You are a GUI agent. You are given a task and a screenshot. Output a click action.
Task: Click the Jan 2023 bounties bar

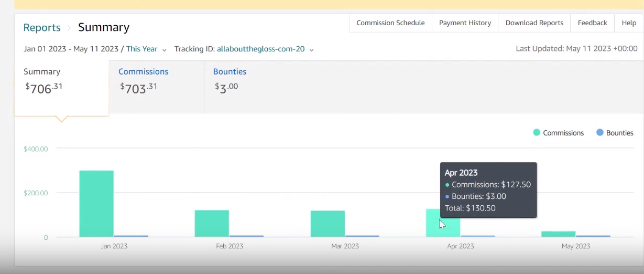132,236
